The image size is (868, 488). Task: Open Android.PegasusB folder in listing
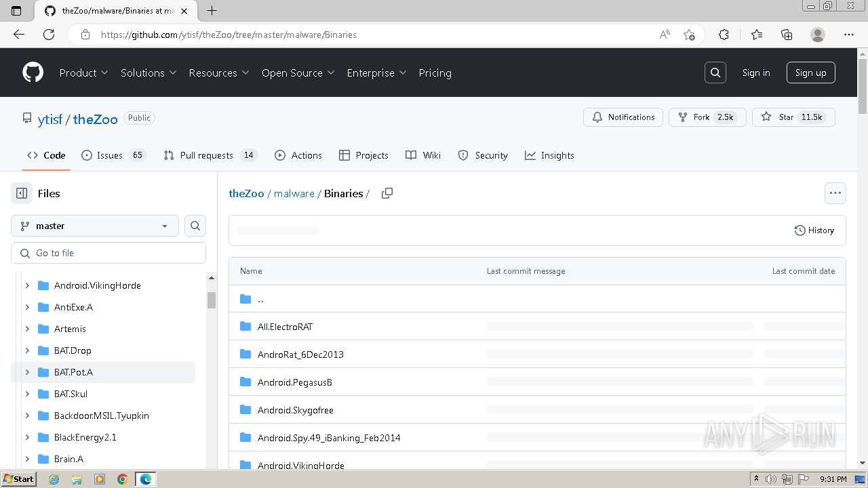pyautogui.click(x=295, y=382)
